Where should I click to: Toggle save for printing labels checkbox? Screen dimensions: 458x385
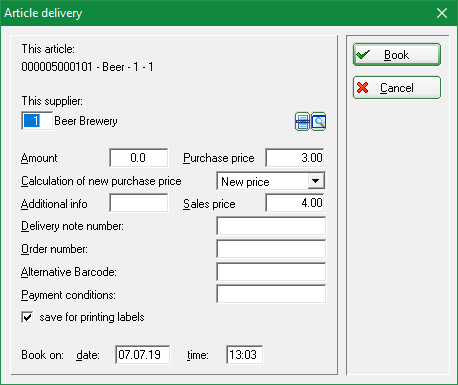[27, 317]
